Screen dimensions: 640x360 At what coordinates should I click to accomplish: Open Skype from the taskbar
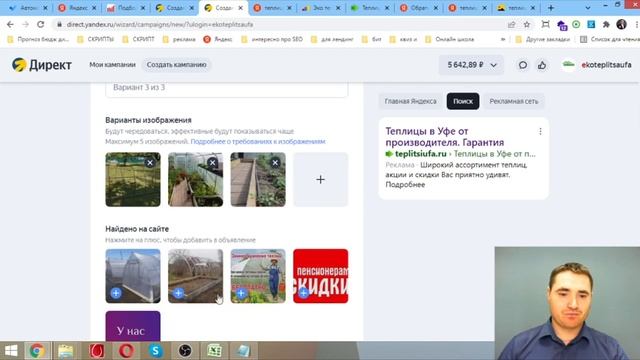[156, 351]
